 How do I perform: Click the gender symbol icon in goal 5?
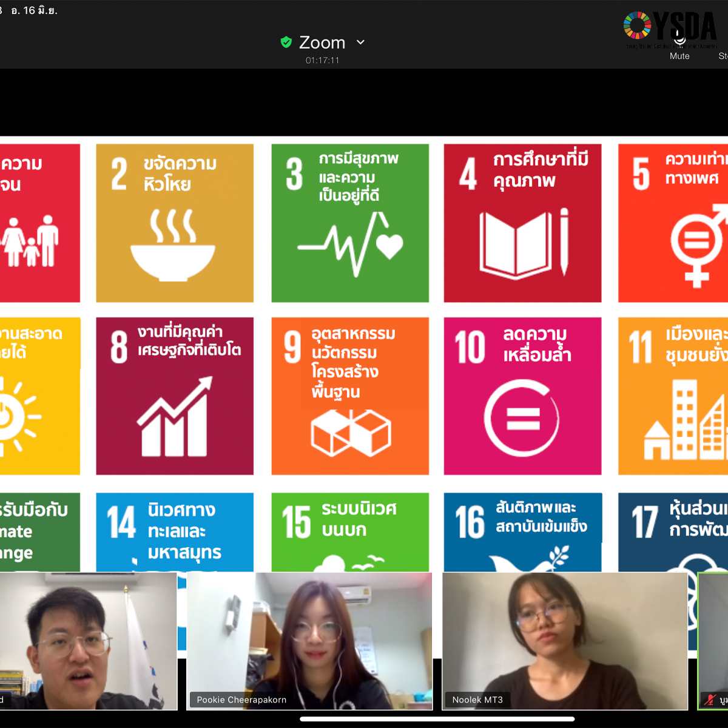[x=699, y=245]
